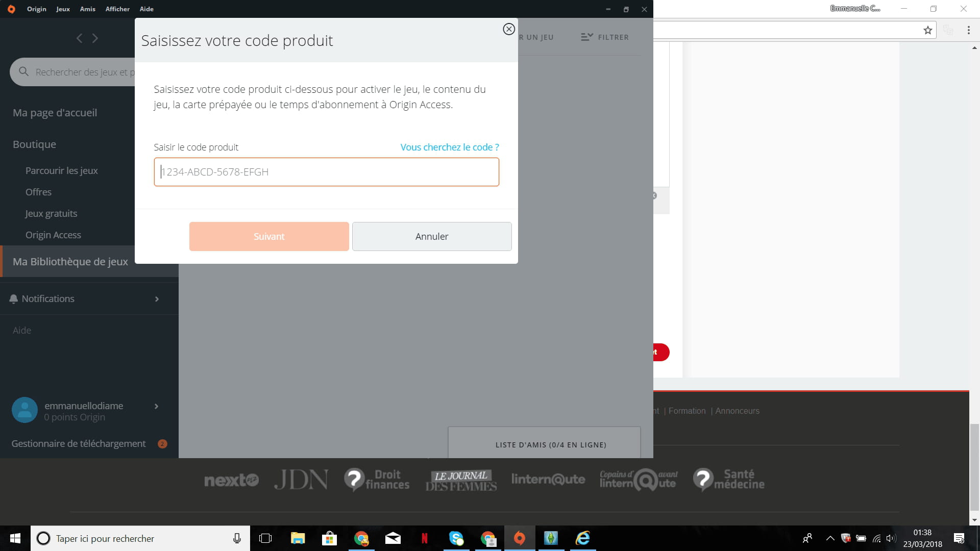Click the microphone icon in taskbar search
The image size is (980, 551).
click(237, 538)
